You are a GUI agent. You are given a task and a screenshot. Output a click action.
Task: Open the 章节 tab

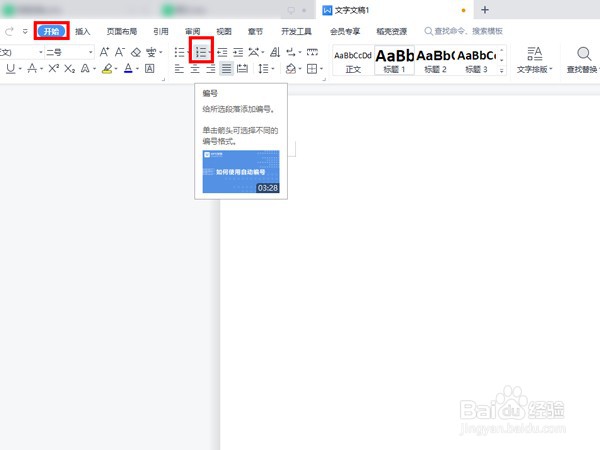255,31
